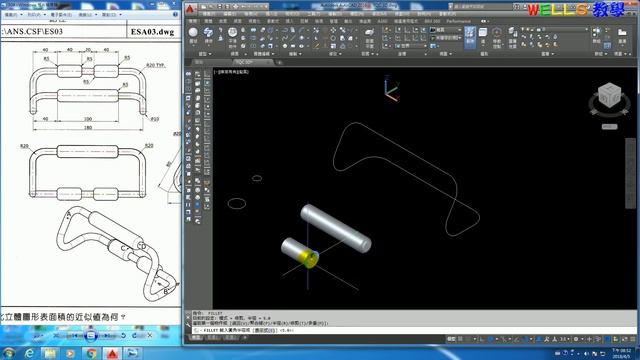Click ESA03.dwg text in left window
640x360 pixels.
click(153, 31)
